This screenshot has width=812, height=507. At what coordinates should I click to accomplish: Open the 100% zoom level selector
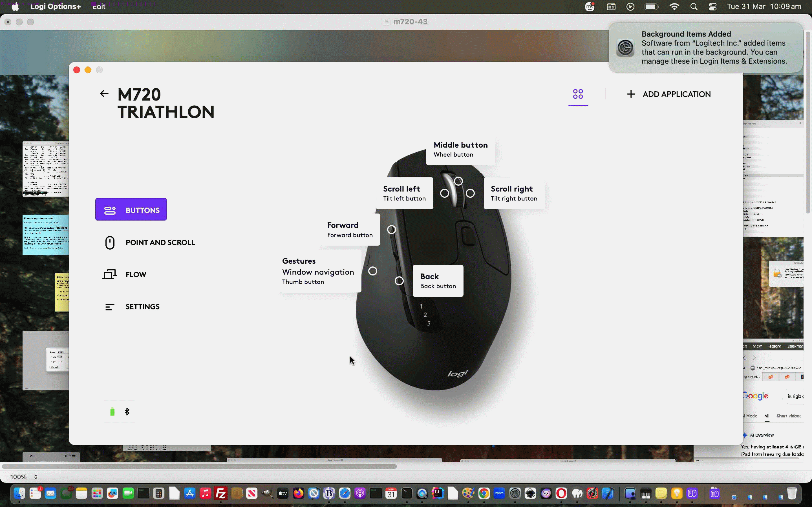(x=23, y=476)
